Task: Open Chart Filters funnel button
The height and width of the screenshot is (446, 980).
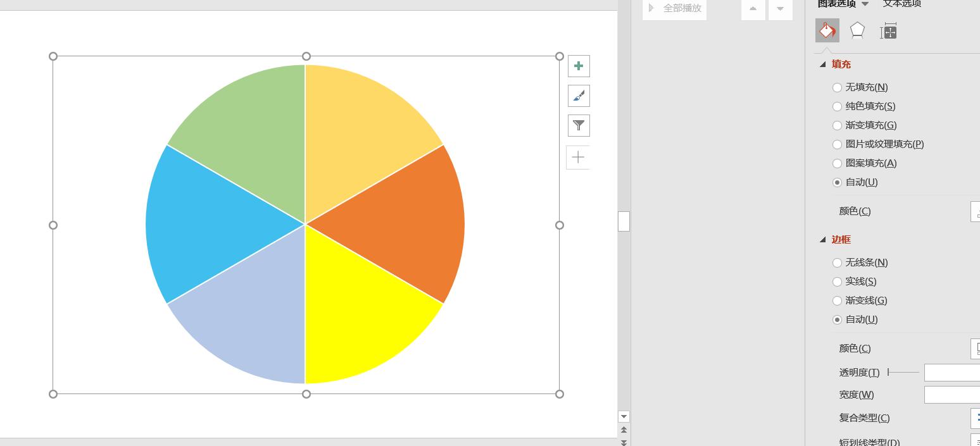Action: click(579, 125)
